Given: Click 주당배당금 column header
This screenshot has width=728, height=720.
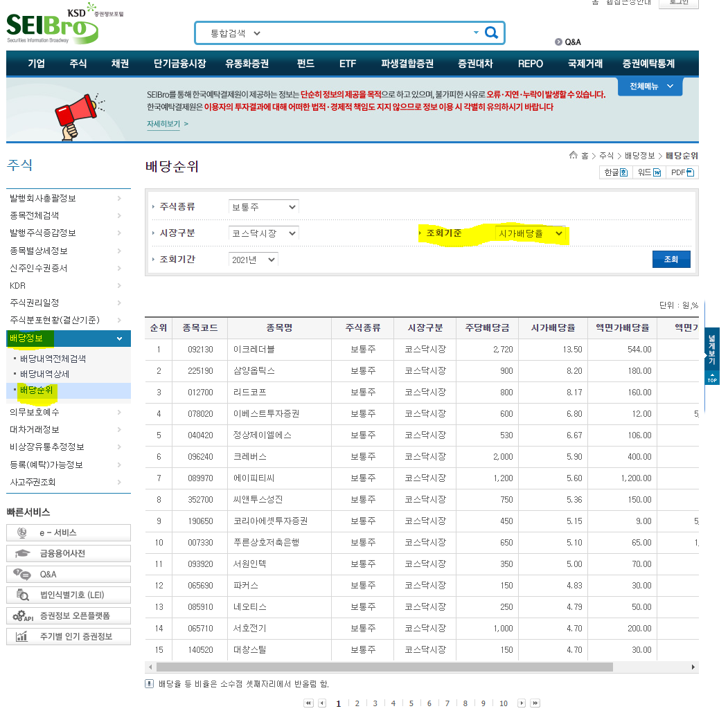Looking at the screenshot, I should tap(487, 327).
